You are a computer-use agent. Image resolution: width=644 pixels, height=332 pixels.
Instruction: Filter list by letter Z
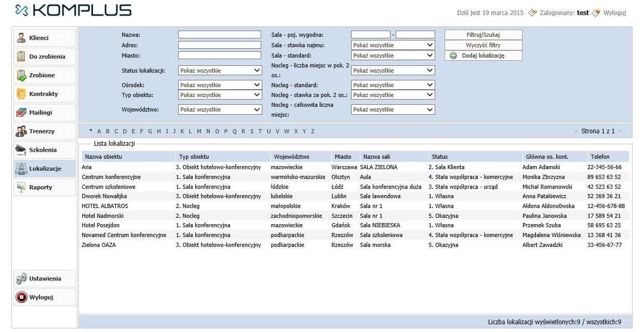[x=313, y=131]
